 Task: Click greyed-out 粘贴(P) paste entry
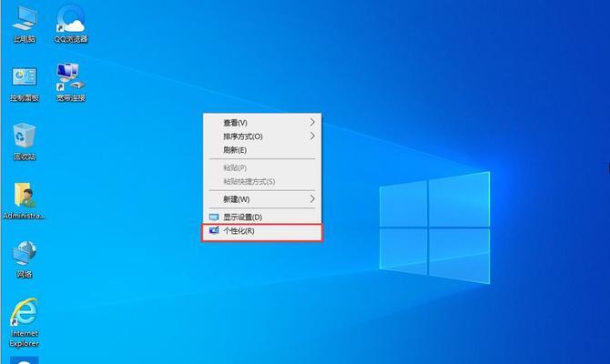[262, 167]
